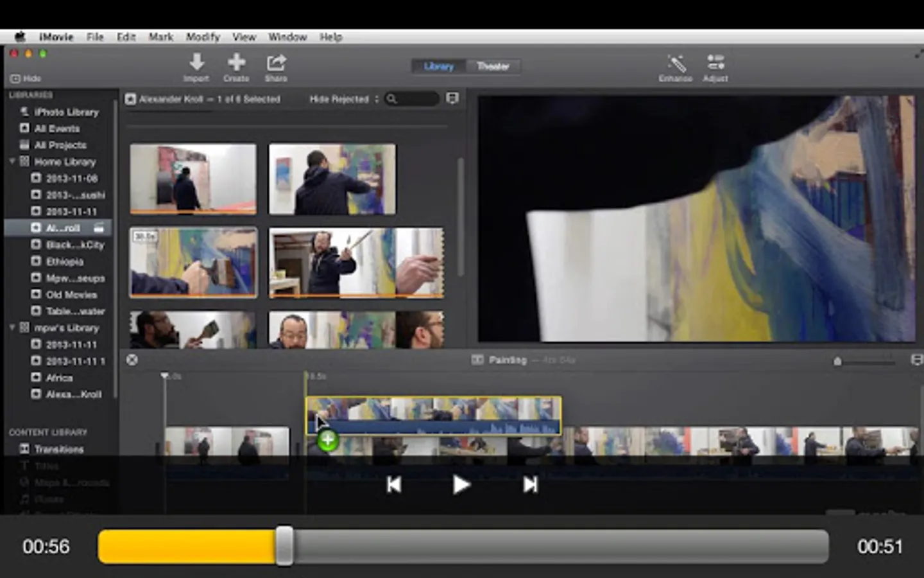Image resolution: width=924 pixels, height=578 pixels.
Task: Click the elapsed time 00:56 label
Action: 46,547
